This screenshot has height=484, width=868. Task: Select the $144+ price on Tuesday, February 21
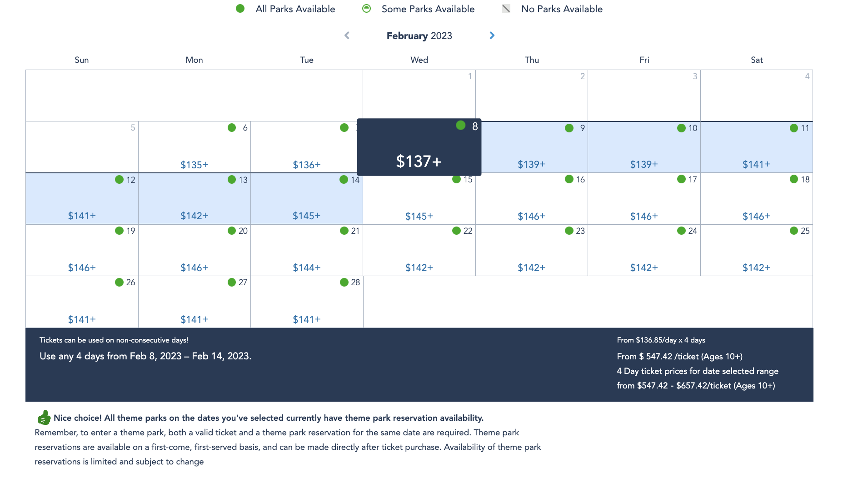pyautogui.click(x=306, y=267)
